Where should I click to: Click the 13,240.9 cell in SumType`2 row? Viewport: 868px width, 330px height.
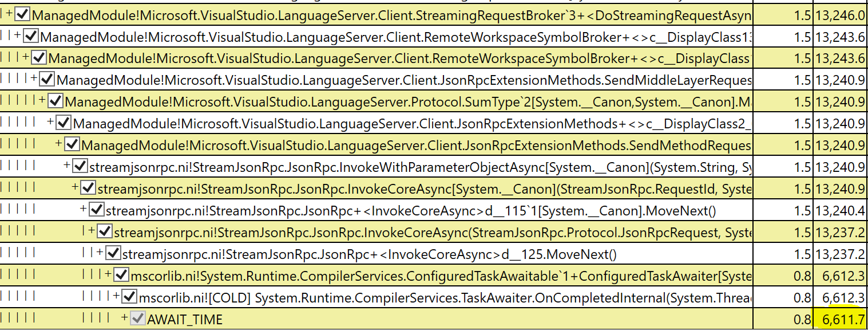point(840,102)
